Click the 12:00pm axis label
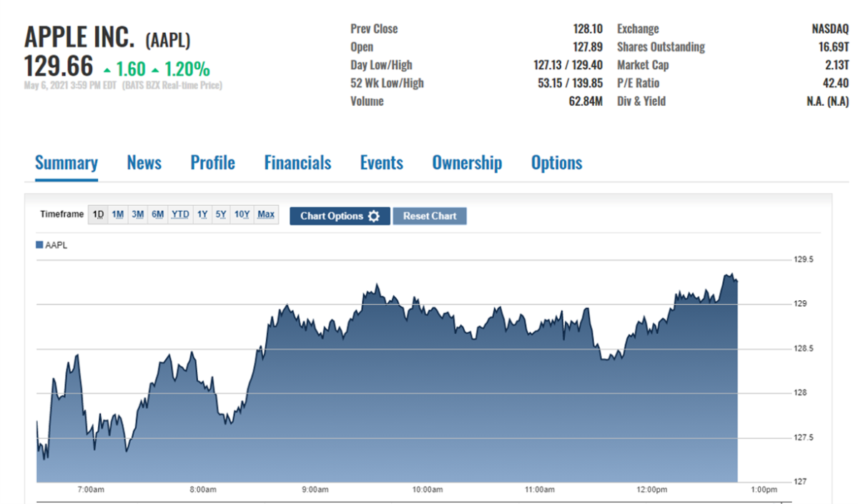 [651, 490]
